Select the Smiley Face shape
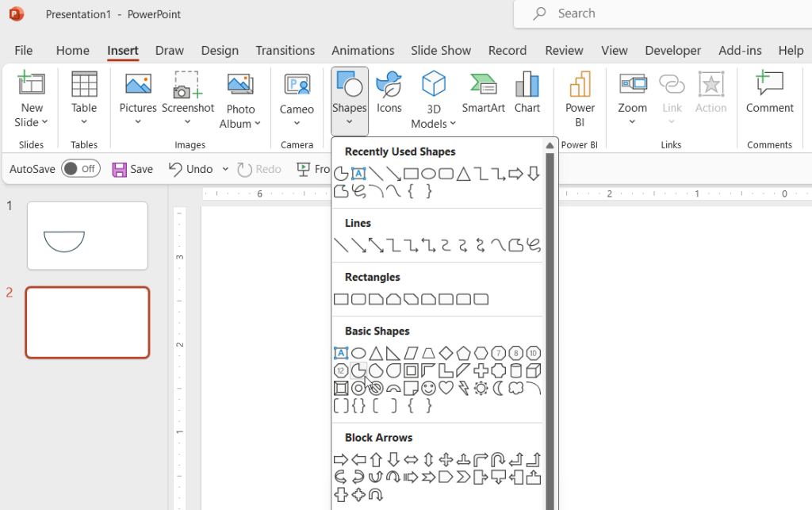Image resolution: width=812 pixels, height=510 pixels. [x=428, y=388]
